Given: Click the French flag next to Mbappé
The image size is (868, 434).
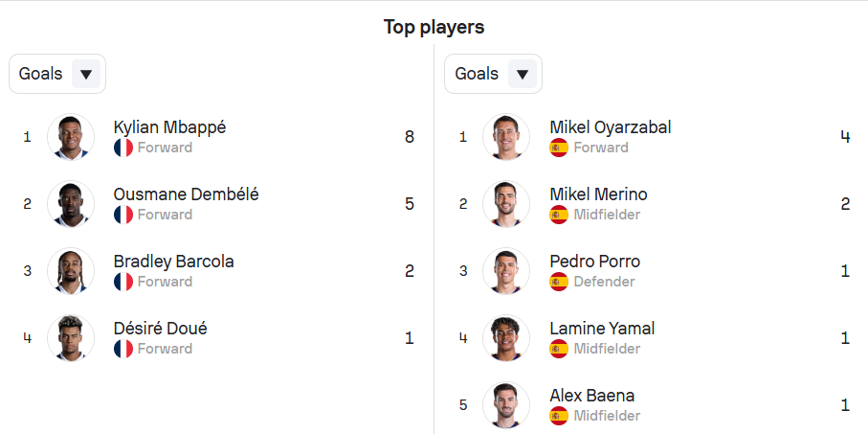Looking at the screenshot, I should click(123, 148).
